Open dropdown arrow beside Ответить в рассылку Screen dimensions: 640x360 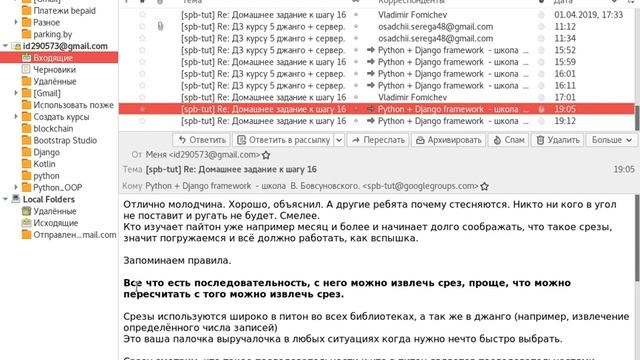click(339, 140)
